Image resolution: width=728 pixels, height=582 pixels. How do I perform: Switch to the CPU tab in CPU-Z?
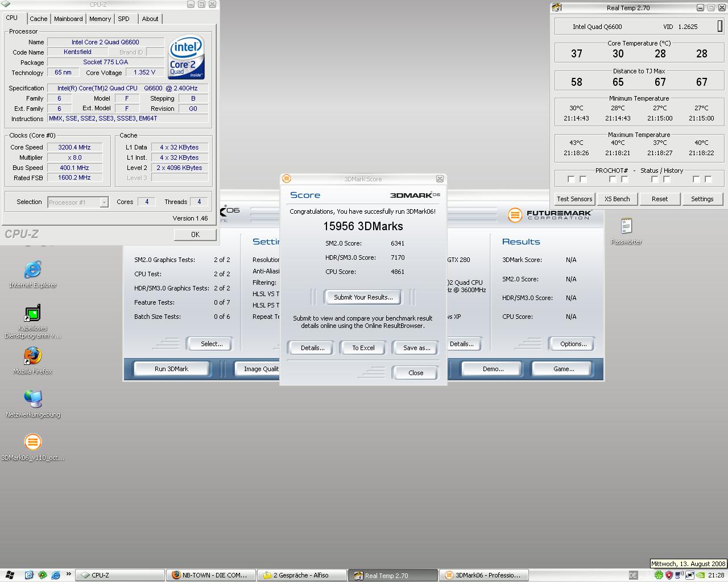click(x=12, y=18)
